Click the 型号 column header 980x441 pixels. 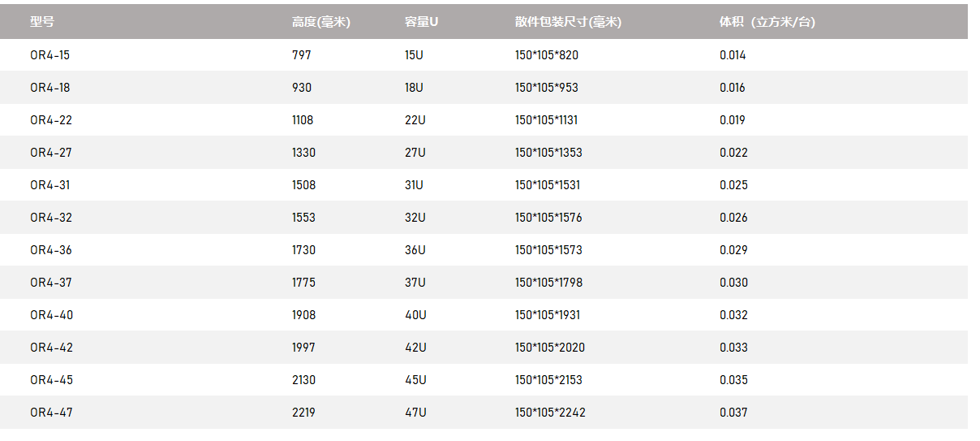tap(42, 23)
